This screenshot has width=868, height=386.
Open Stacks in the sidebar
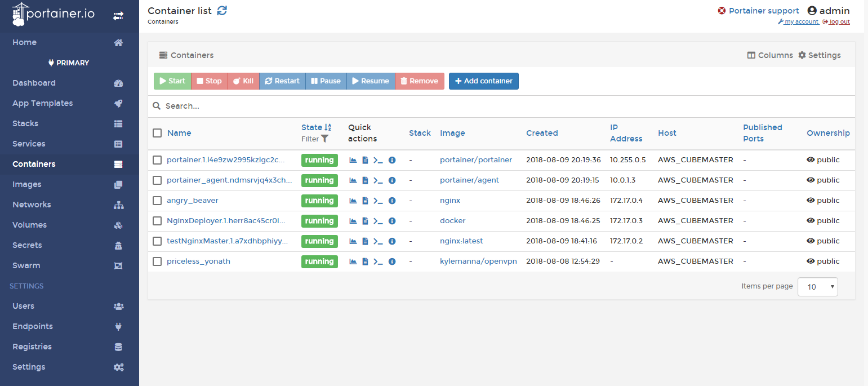coord(25,123)
